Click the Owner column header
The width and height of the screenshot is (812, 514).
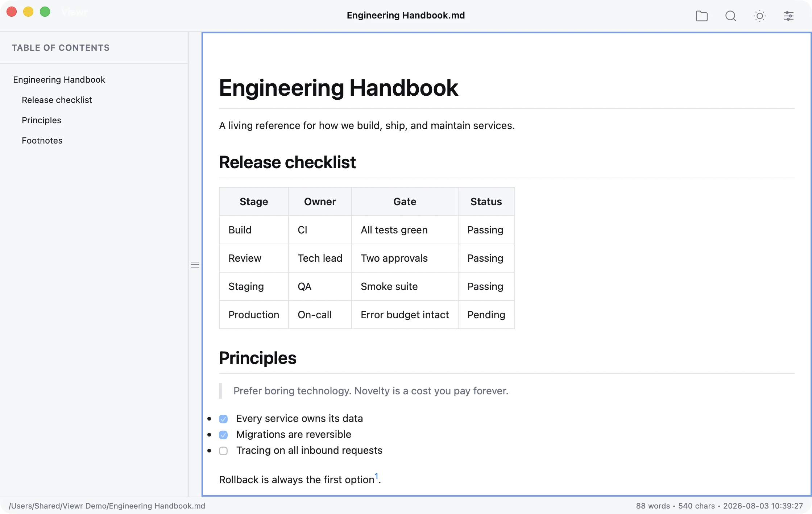pyautogui.click(x=320, y=202)
